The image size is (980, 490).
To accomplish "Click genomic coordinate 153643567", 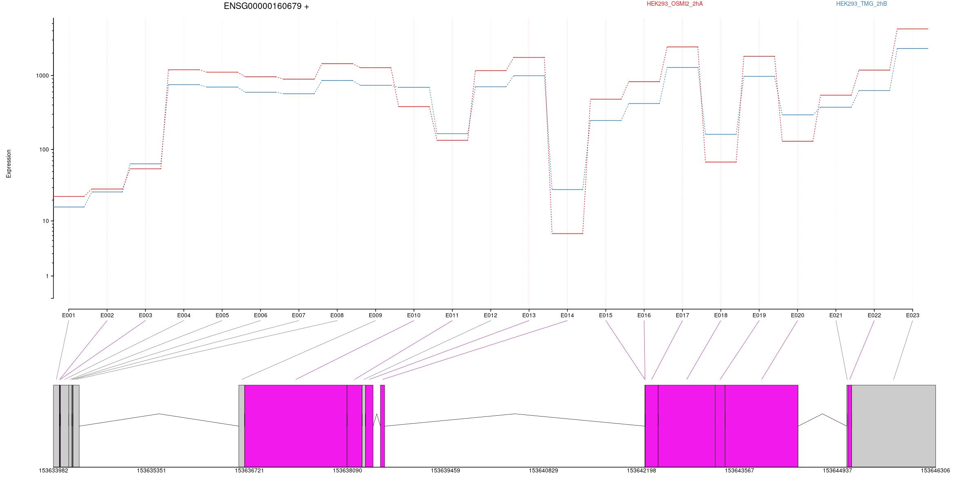I will click(x=739, y=470).
